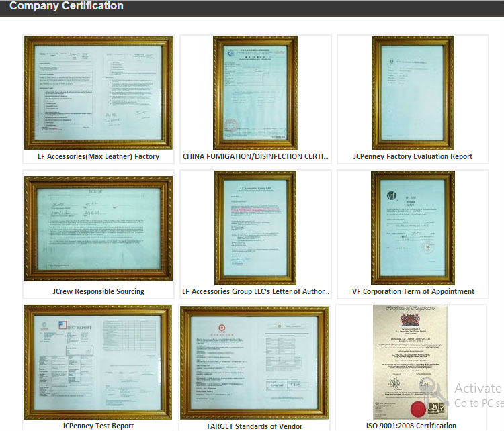Screen dimensions: 504x431
Task: Click 'LF Accessories Group LLC's Letter of Author...' caption
Action: click(x=255, y=291)
